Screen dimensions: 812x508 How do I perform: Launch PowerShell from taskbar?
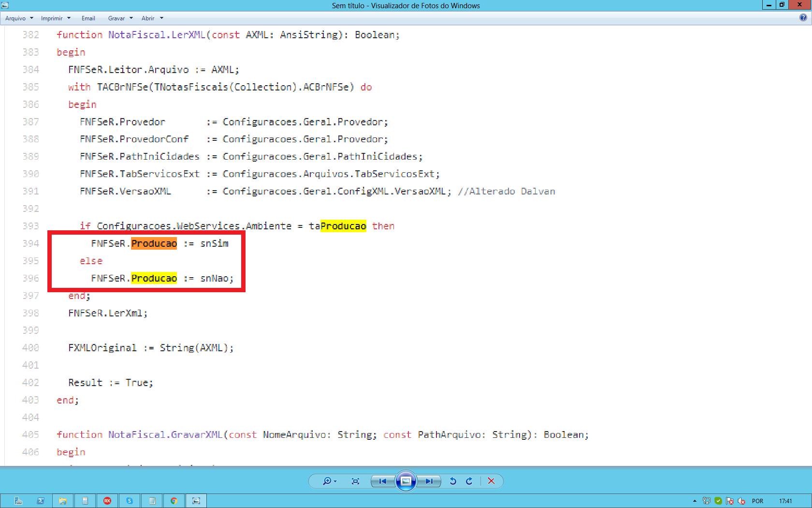pyautogui.click(x=41, y=501)
